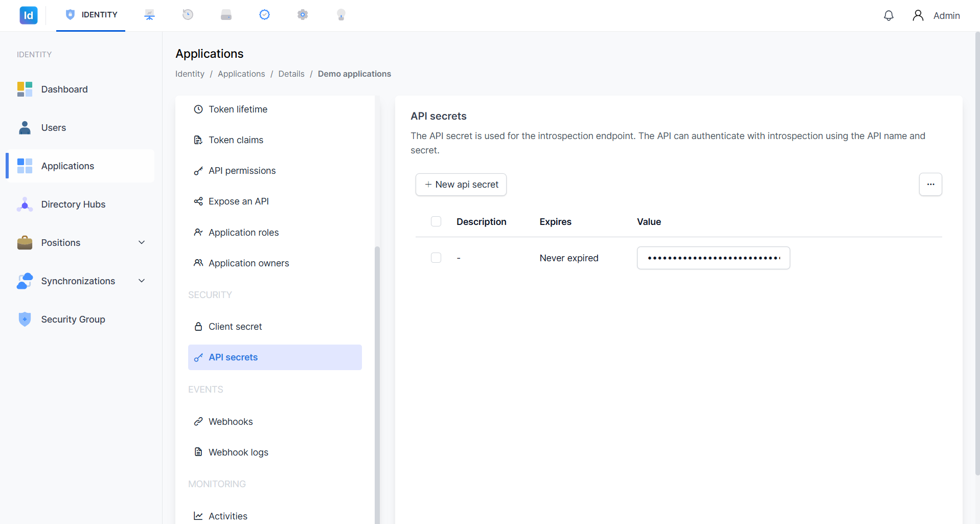This screenshot has width=980, height=524.
Task: Open Directory Hubs in sidebar
Action: point(80,204)
